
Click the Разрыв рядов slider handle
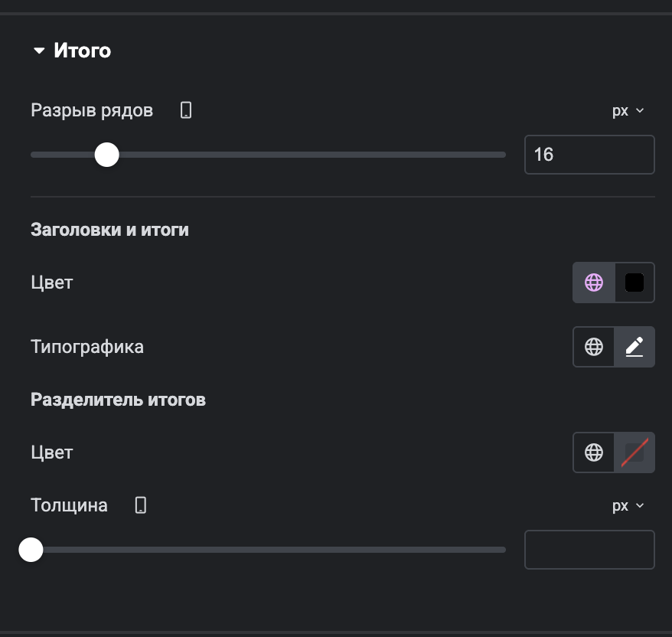[106, 155]
